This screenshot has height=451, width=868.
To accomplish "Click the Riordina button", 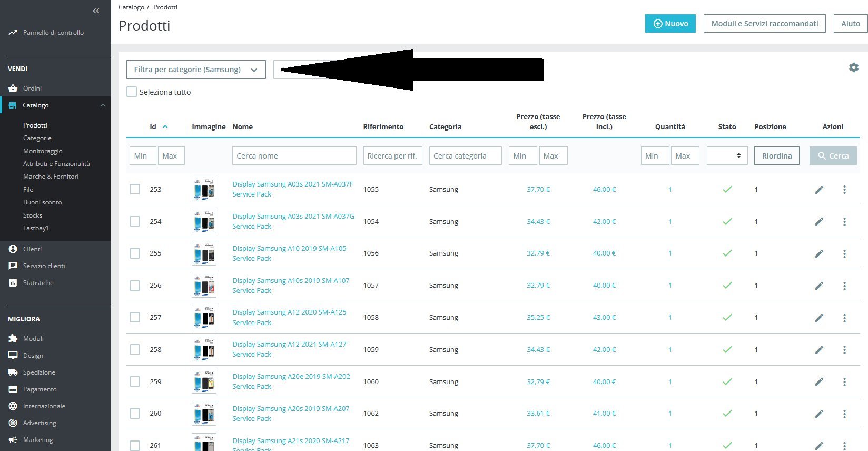I will [x=777, y=156].
